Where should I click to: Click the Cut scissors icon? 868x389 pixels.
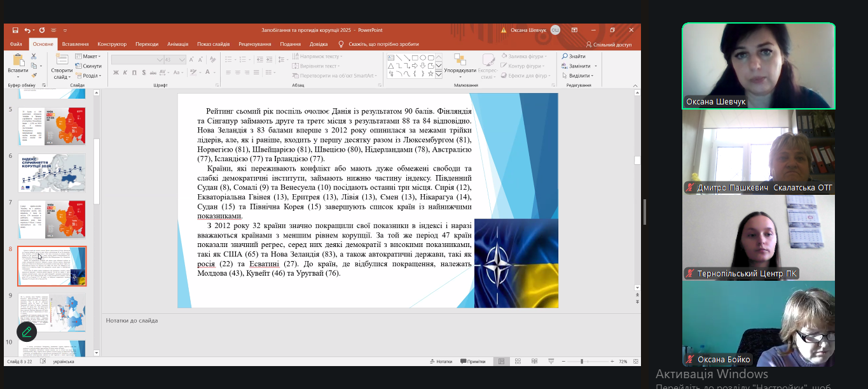coord(34,57)
